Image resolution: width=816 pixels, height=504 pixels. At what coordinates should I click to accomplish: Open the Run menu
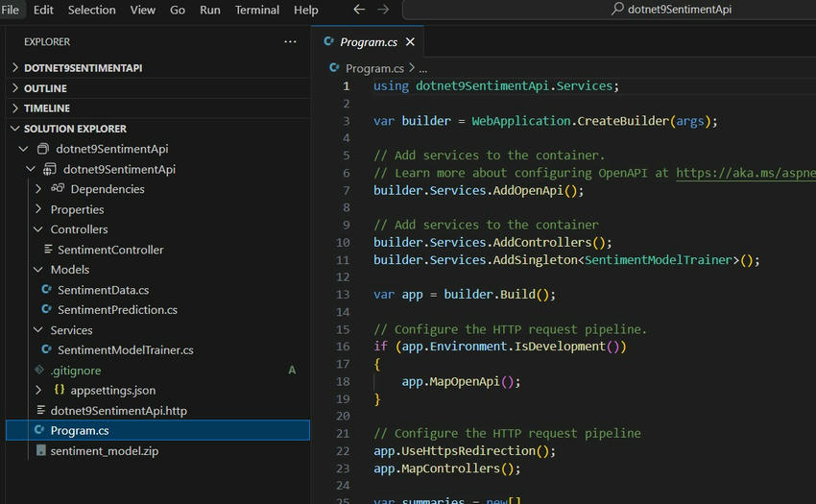(x=209, y=10)
